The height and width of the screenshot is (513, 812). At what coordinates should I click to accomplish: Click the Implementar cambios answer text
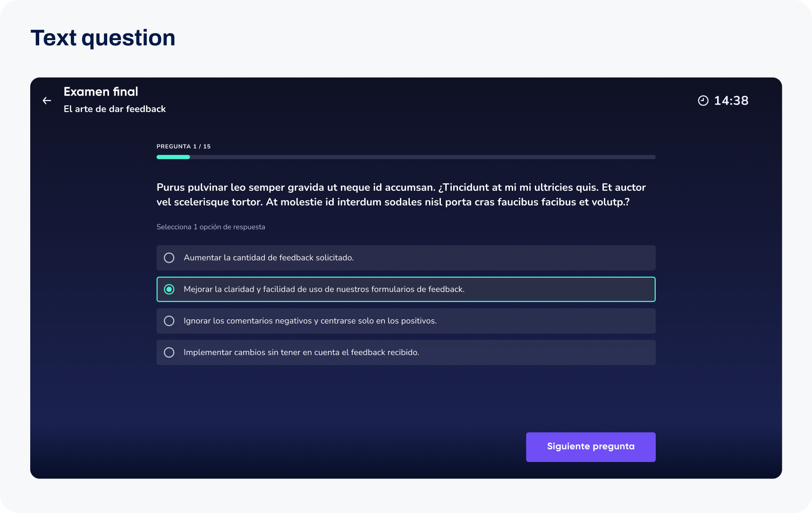coord(301,352)
